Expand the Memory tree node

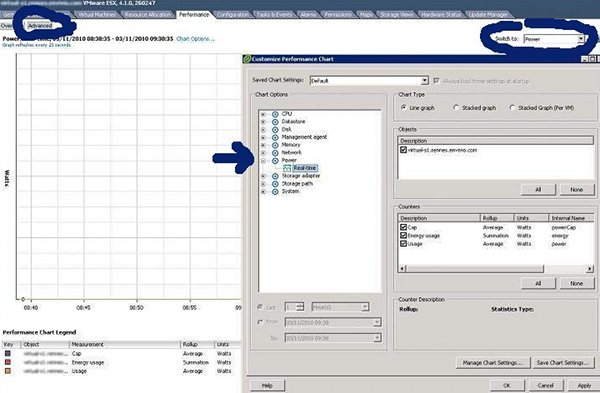point(263,145)
